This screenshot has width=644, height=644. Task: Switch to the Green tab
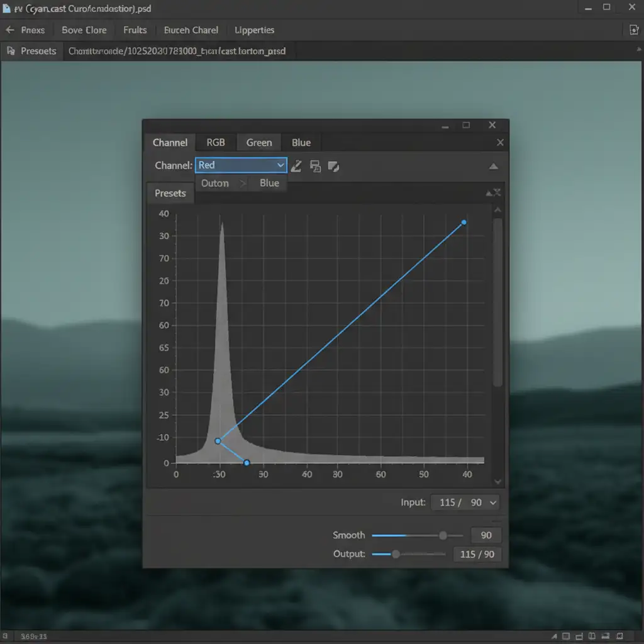point(258,143)
